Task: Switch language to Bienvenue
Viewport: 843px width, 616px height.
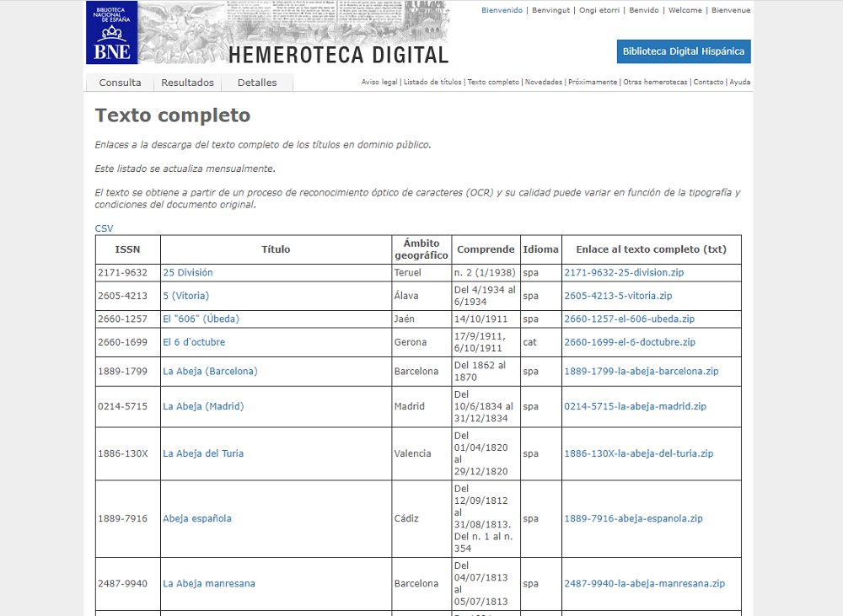Action: click(x=731, y=10)
